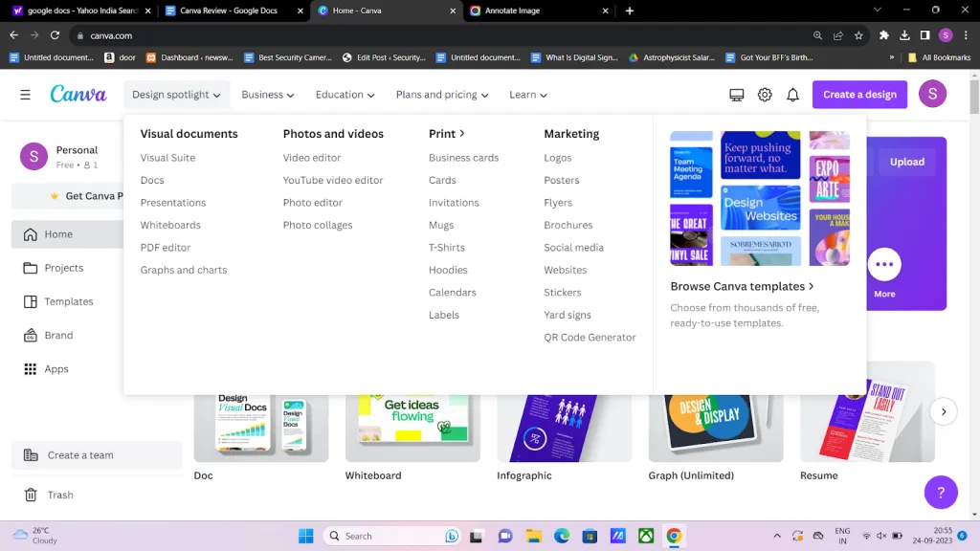The width and height of the screenshot is (980, 551).
Task: Open the Plans and pricing dropdown
Action: click(x=441, y=95)
